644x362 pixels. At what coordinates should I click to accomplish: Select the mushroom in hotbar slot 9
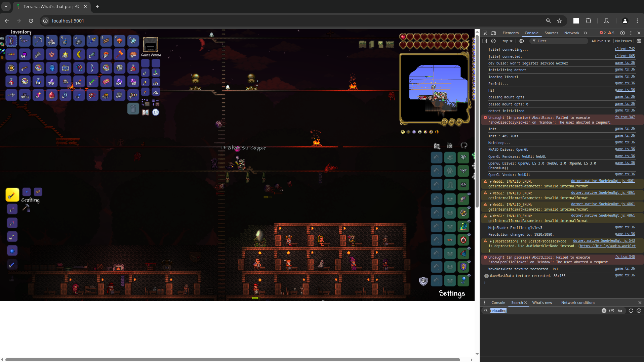[119, 41]
